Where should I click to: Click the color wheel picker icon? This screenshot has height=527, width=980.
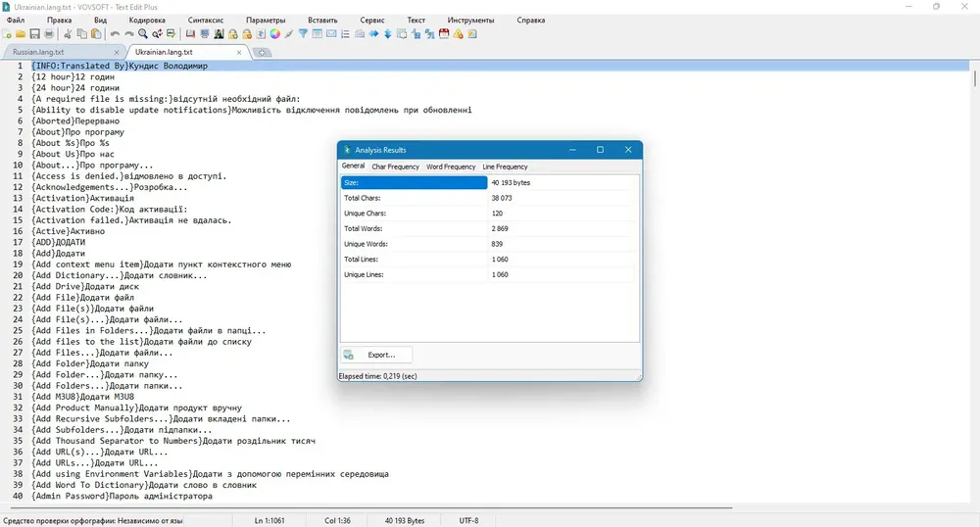(x=275, y=33)
